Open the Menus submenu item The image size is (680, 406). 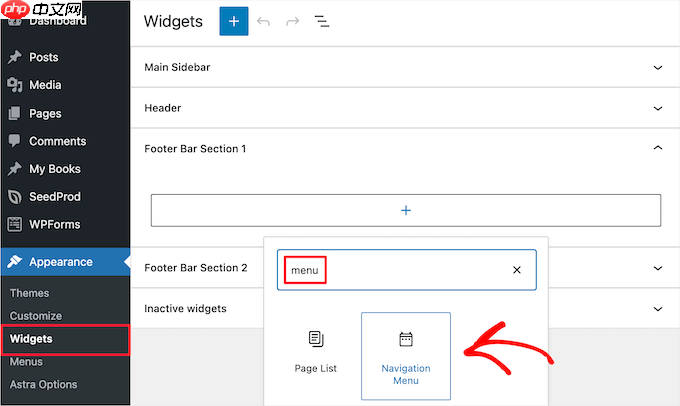26,362
